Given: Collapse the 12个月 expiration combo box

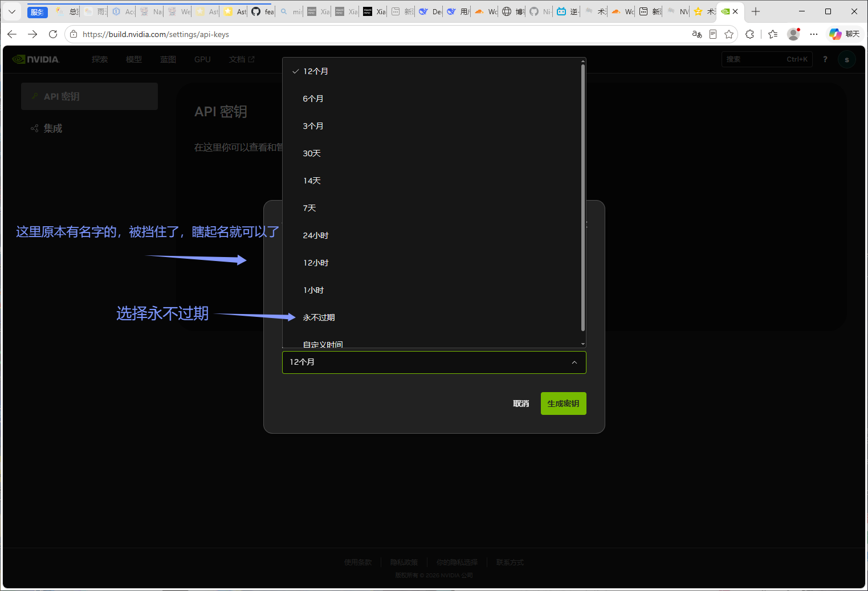Looking at the screenshot, I should tap(434, 362).
